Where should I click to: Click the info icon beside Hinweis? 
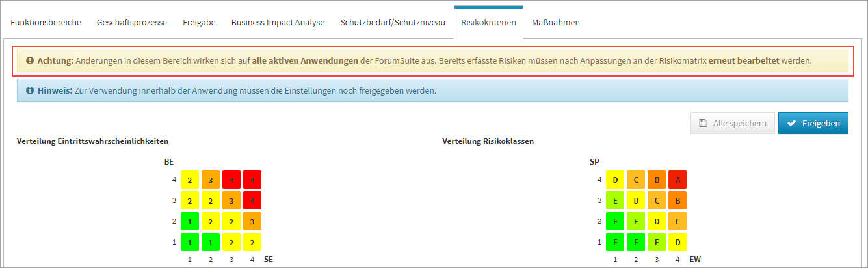(30, 91)
